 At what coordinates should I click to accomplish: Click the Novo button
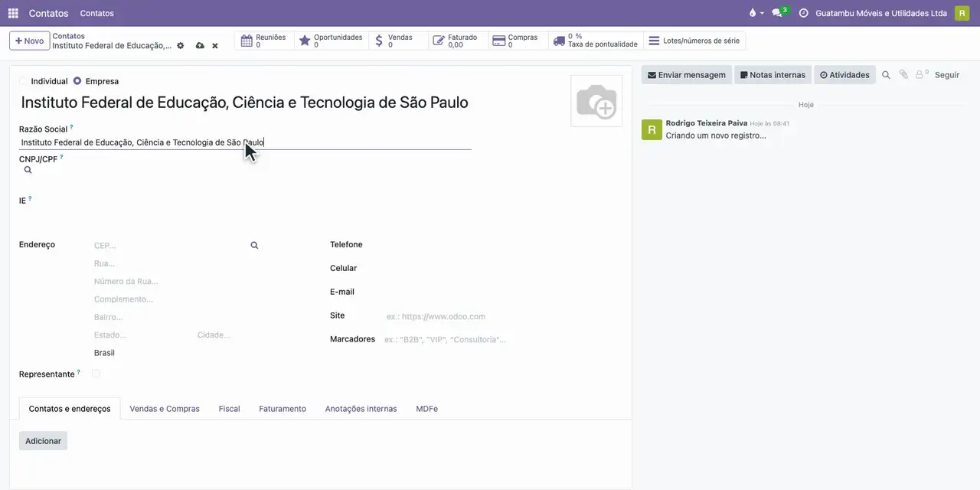click(30, 41)
